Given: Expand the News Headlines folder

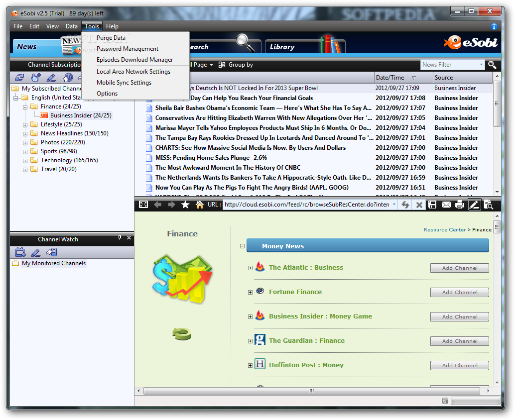Looking at the screenshot, I should pos(25,134).
